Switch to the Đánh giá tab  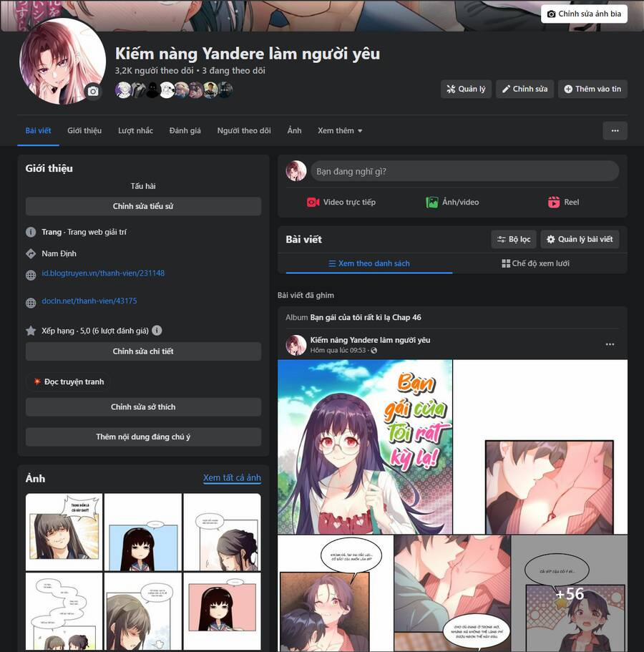(x=185, y=131)
